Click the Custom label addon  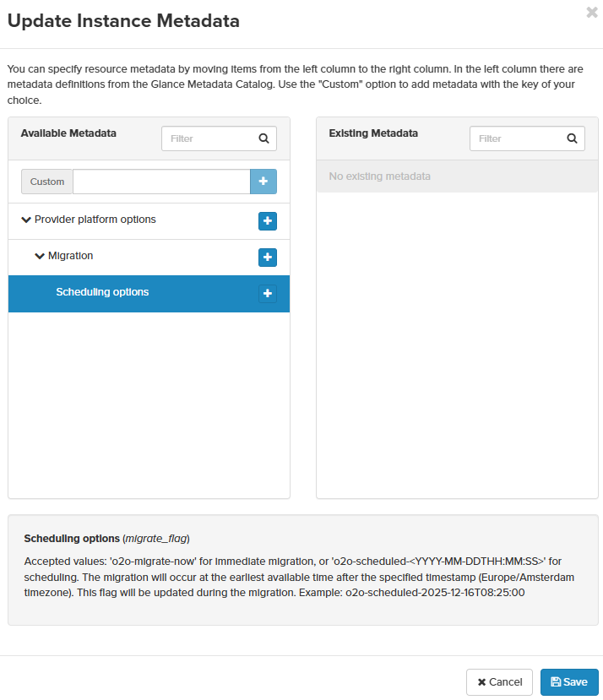(47, 182)
